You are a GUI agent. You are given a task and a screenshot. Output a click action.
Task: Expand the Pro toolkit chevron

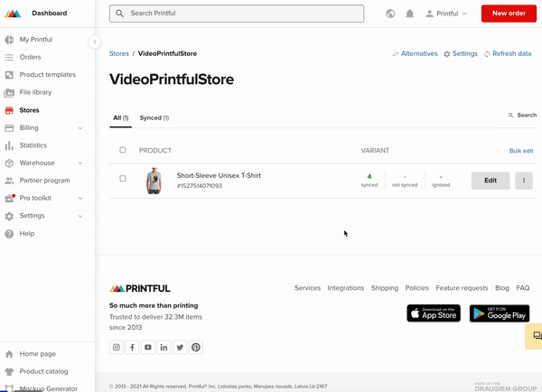tap(80, 199)
